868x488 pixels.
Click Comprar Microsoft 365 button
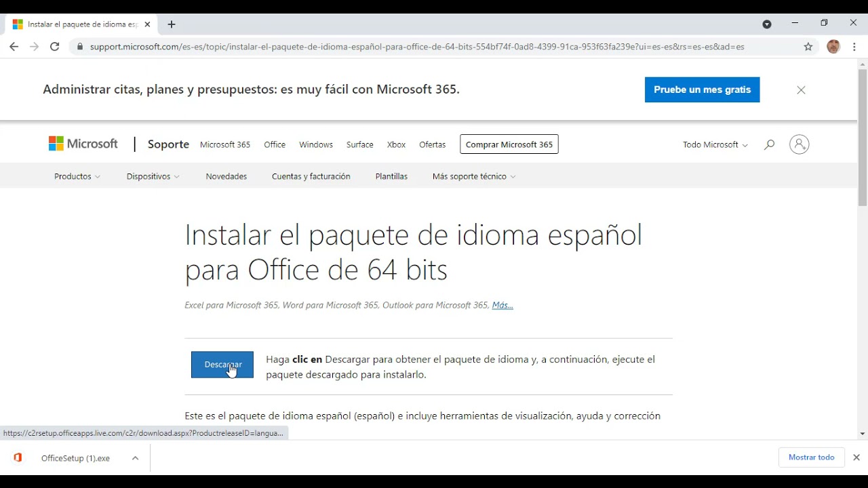[x=509, y=144]
